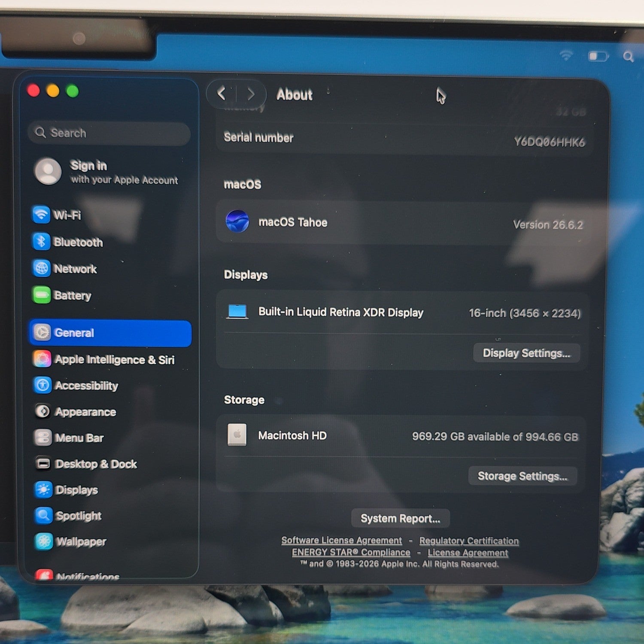Click the built-in display laptop icon
Screen dimensions: 644x644
coord(237,312)
